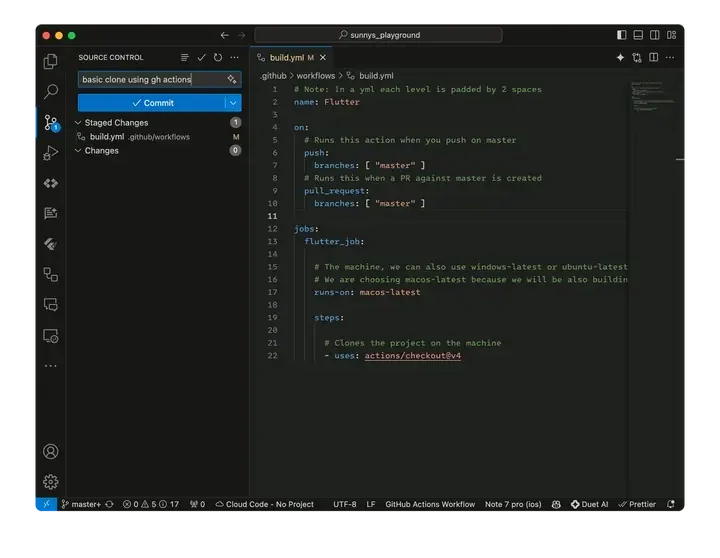
Task: Toggle the secondary side bar layout
Action: (654, 35)
